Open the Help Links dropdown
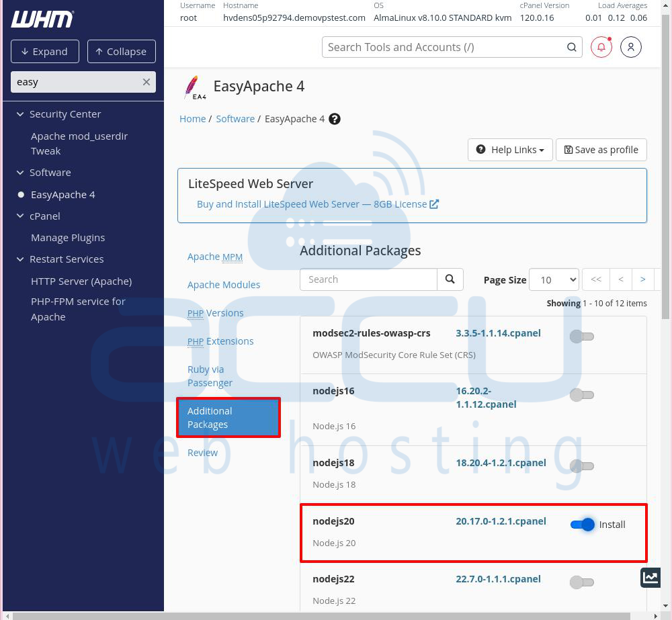Image resolution: width=672 pixels, height=620 pixels. tap(510, 150)
